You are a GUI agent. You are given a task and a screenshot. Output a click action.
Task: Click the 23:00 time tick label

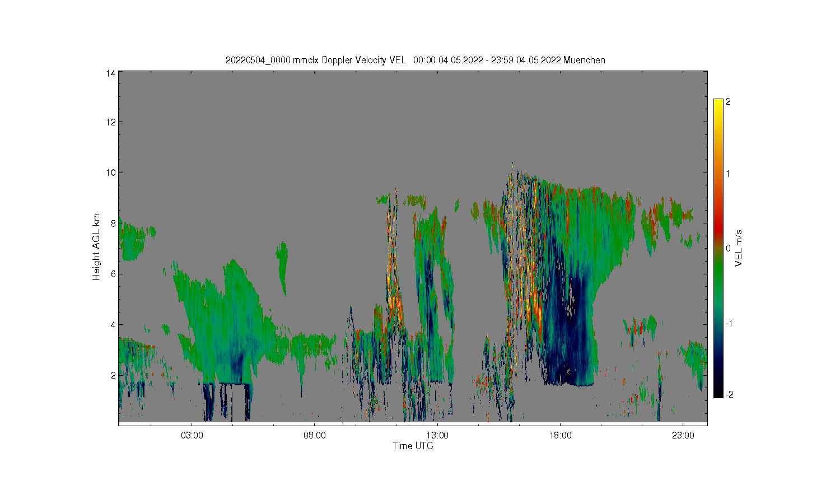683,435
